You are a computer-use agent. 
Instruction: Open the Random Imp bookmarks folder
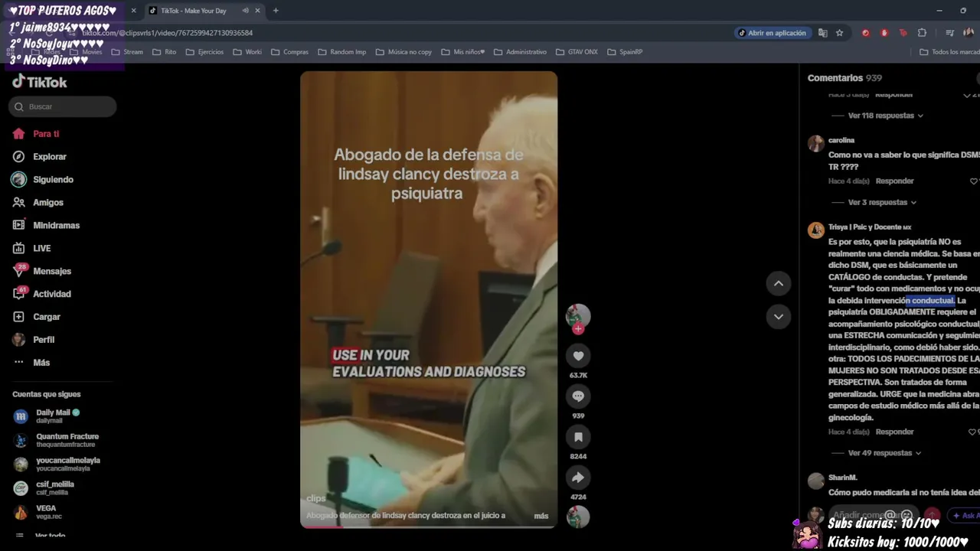point(341,52)
